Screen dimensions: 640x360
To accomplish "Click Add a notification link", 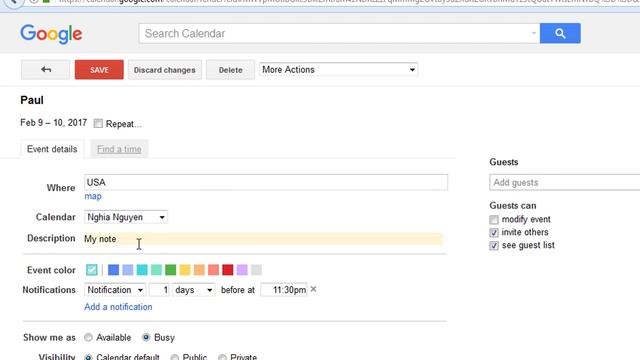I will 118,307.
